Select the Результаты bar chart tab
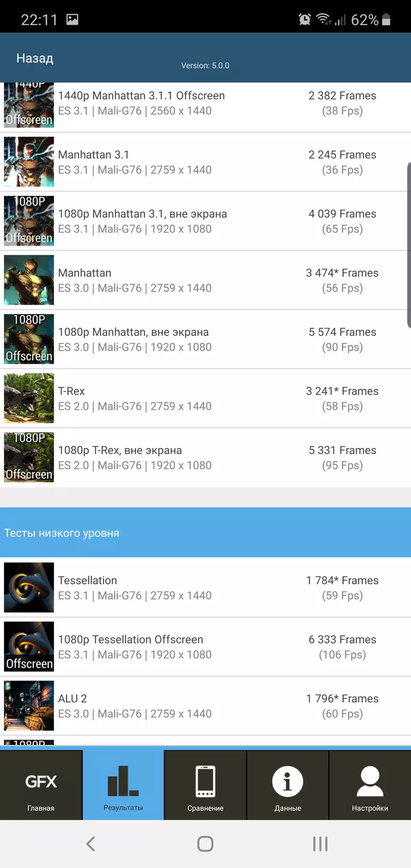Image resolution: width=411 pixels, height=868 pixels. [x=123, y=785]
